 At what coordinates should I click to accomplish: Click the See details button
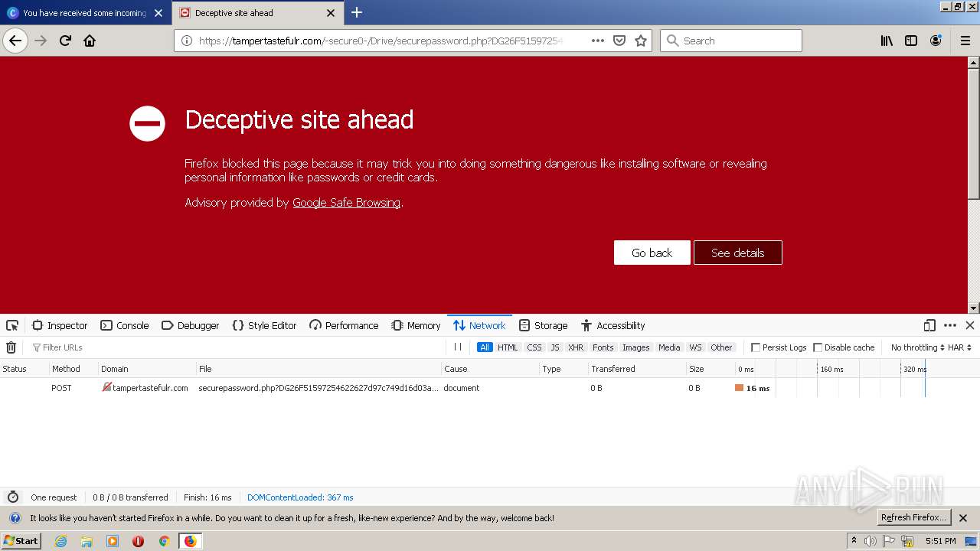pyautogui.click(x=737, y=253)
